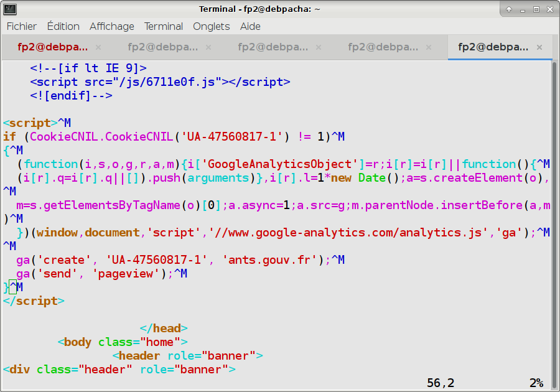Image resolution: width=560 pixels, height=392 pixels.
Task: Switch to the third fp2@debpa... tab
Action: click(273, 47)
